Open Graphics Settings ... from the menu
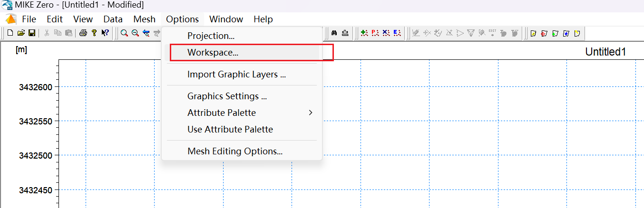644x208 pixels. [x=242, y=96]
